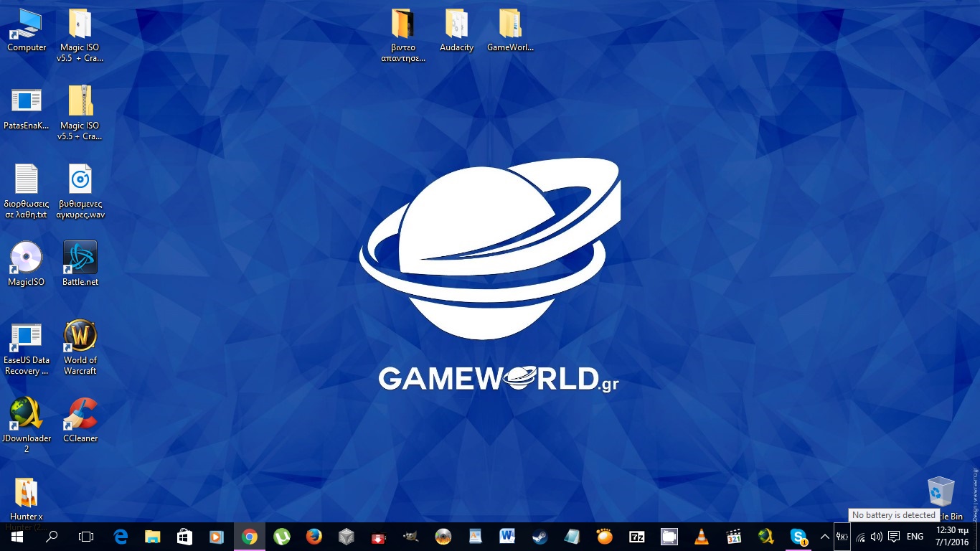
Task: Launch Steam from the taskbar
Action: point(540,537)
